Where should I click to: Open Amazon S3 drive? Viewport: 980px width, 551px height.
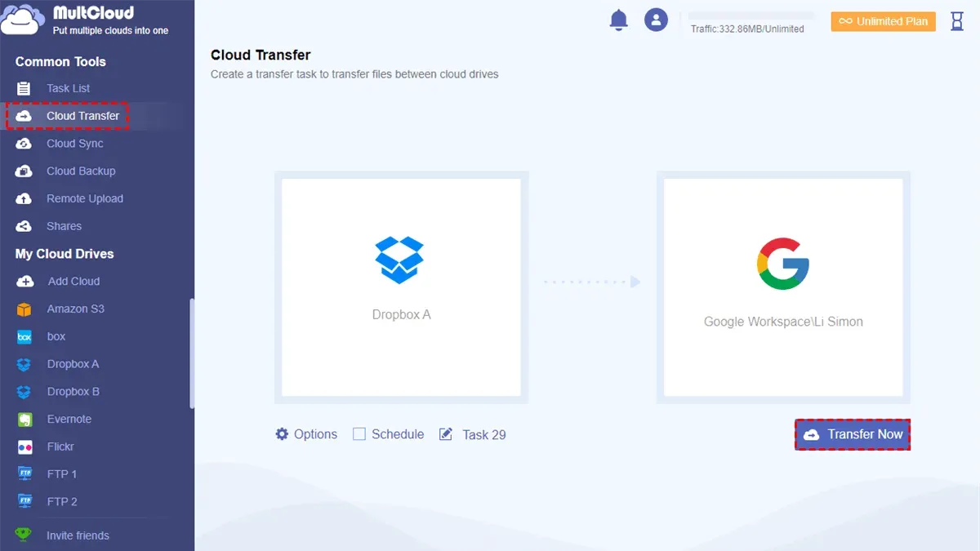tap(75, 309)
